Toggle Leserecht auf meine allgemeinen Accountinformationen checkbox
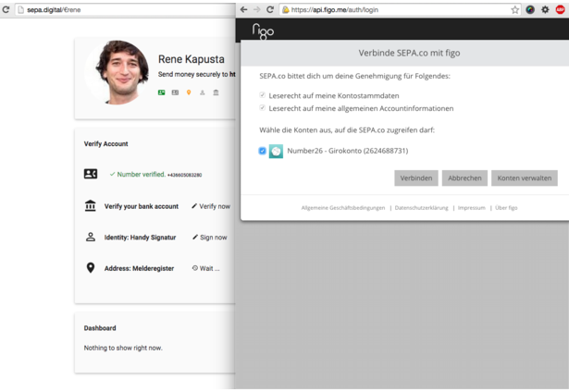This screenshot has height=392, width=569. (262, 107)
